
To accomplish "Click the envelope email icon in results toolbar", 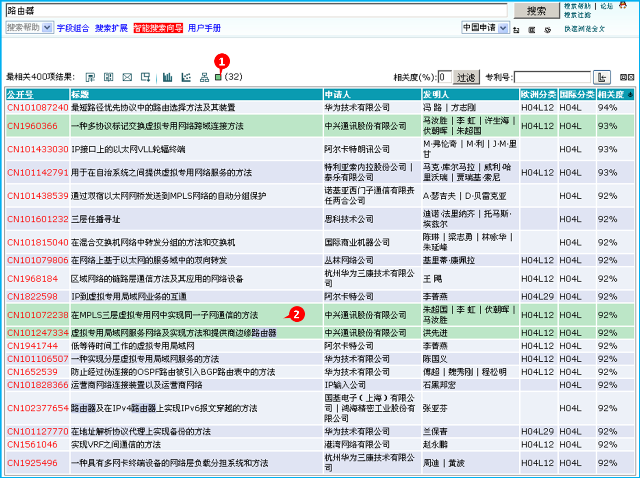I will (127, 77).
